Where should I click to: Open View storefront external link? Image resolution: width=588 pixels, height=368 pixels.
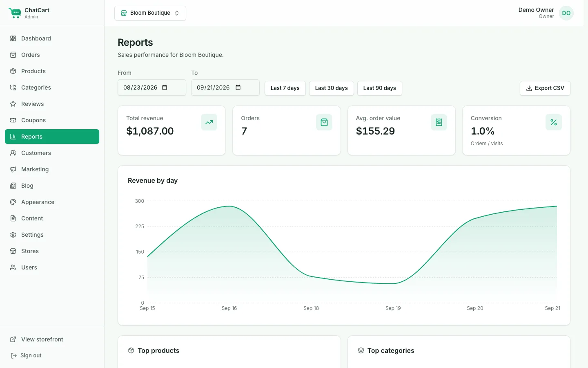[52, 339]
